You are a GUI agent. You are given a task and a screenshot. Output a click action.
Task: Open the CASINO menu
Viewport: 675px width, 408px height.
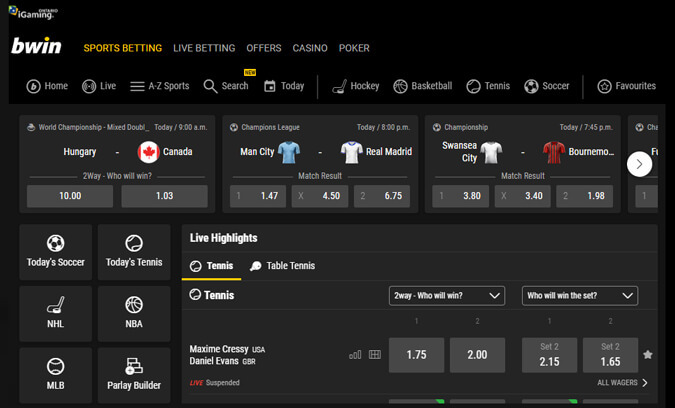[310, 48]
